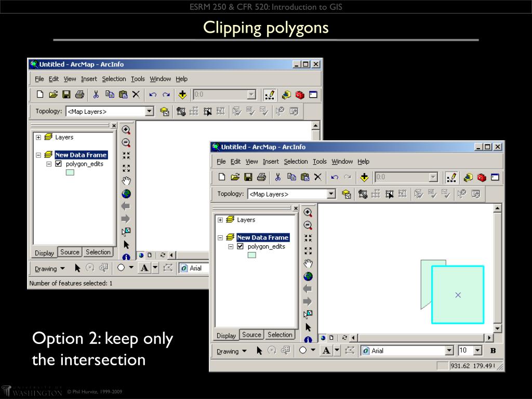Open the File menu in the front ArcMap window
Screen dimensions: 532x399
(x=221, y=162)
